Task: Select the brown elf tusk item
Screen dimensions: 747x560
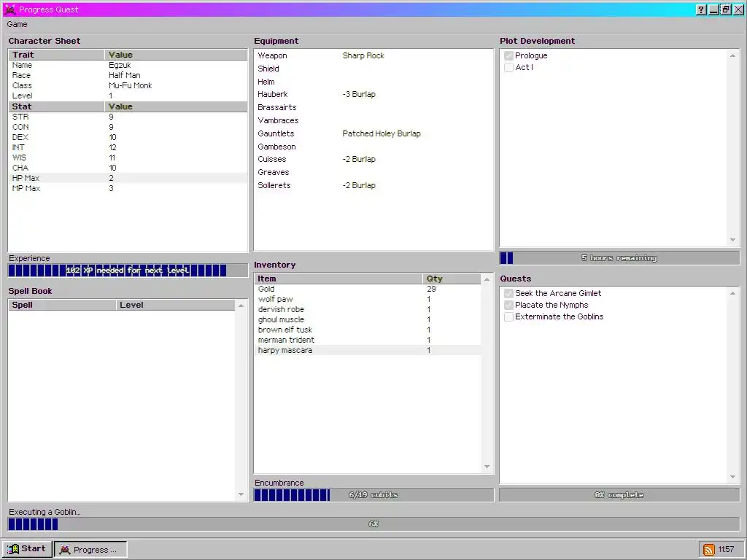Action: [368, 330]
